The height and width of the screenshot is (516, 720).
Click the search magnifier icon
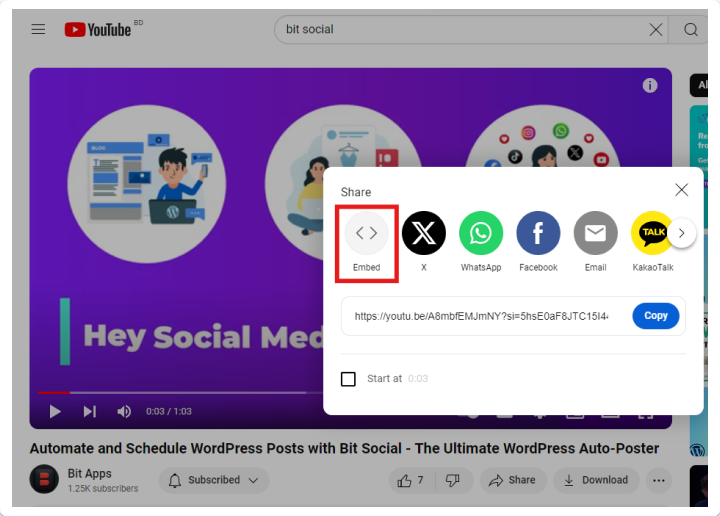coord(690,29)
